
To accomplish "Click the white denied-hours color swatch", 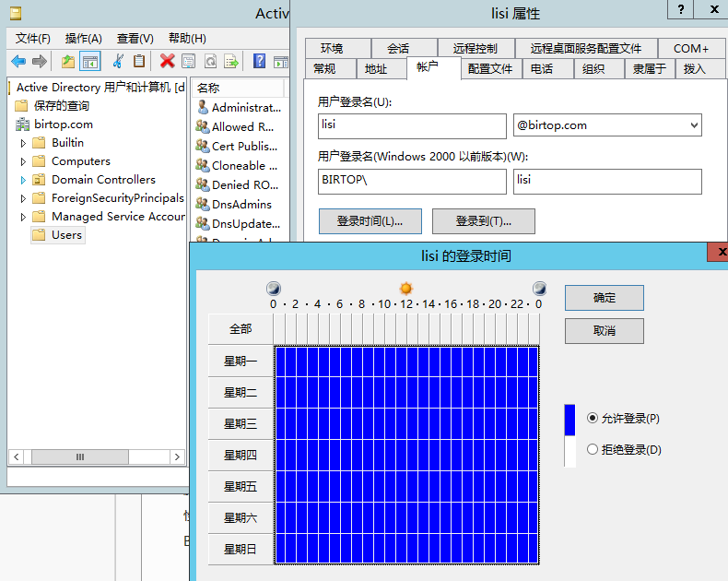I will tap(569, 451).
